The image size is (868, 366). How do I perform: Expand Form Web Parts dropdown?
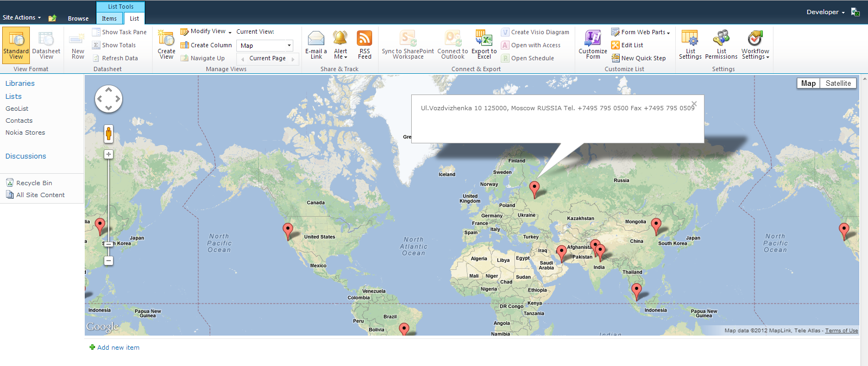coord(668,33)
